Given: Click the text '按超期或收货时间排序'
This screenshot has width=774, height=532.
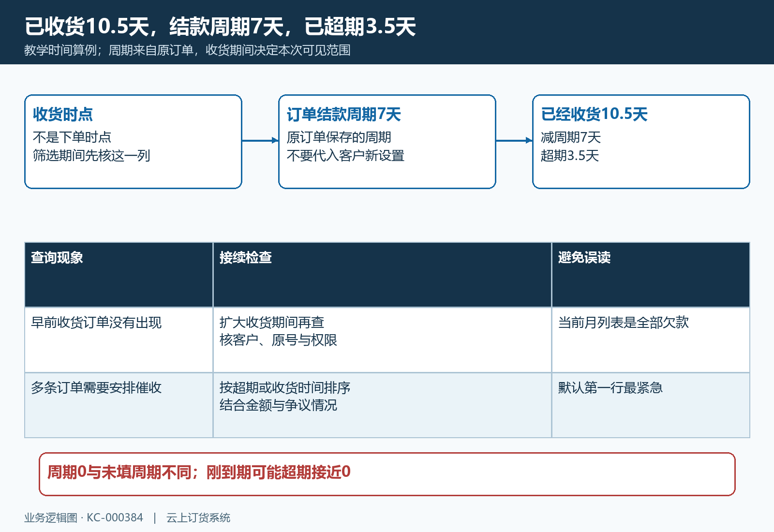Looking at the screenshot, I should pyautogui.click(x=285, y=388).
